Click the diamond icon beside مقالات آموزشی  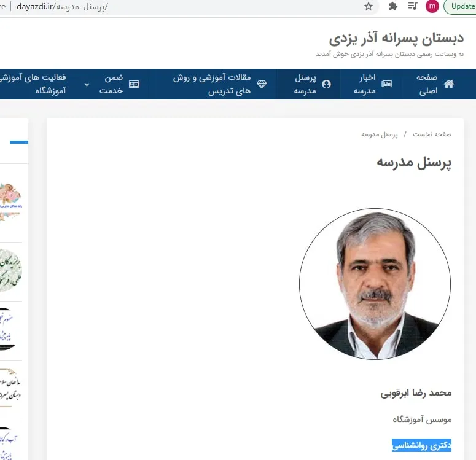tap(262, 84)
